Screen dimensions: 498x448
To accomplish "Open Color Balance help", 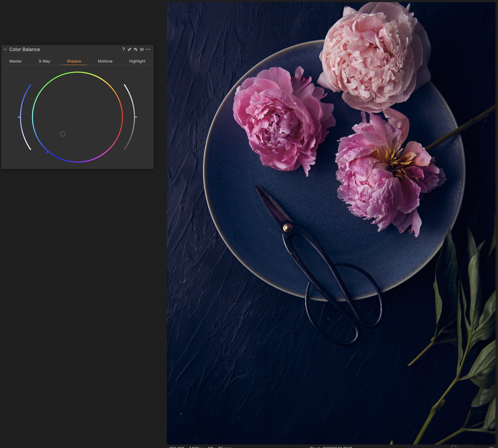I will pyautogui.click(x=123, y=49).
